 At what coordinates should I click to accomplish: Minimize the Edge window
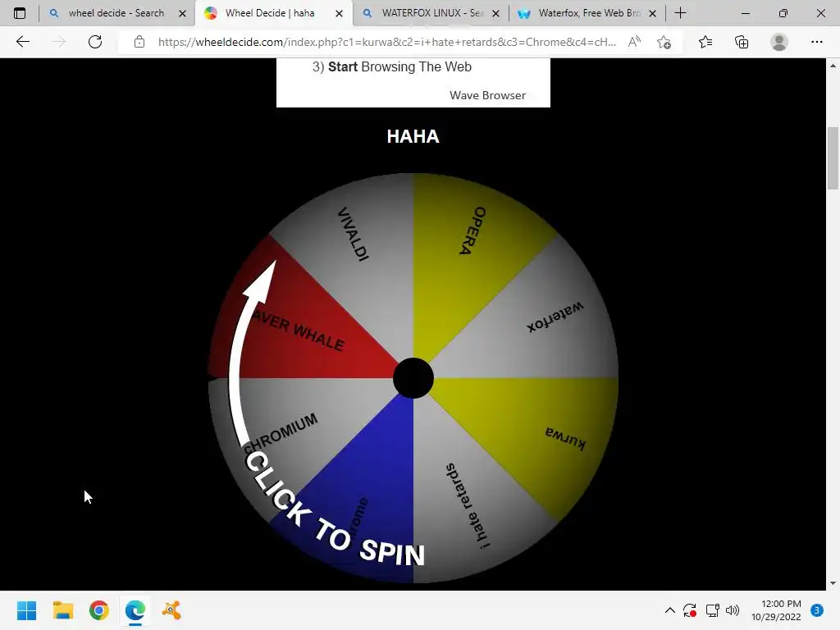coord(745,13)
